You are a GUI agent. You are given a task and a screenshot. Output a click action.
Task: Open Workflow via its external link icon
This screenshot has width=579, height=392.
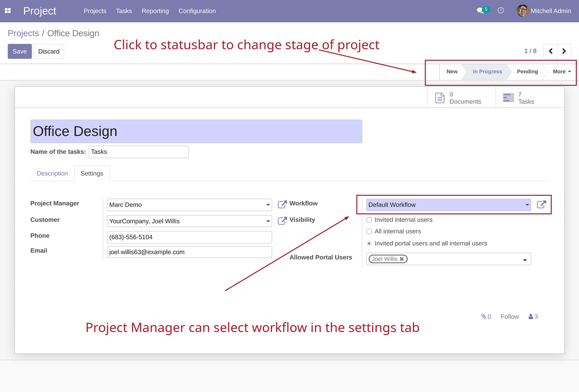point(282,204)
